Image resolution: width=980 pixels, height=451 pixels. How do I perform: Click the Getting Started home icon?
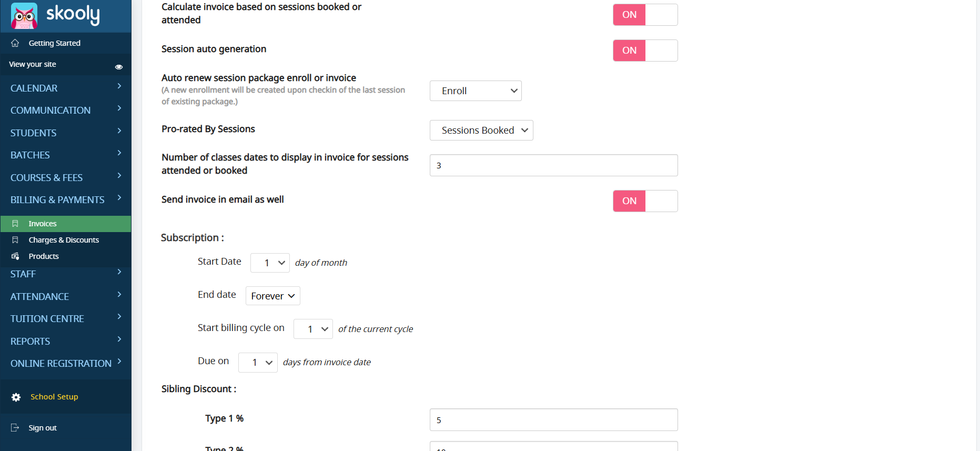15,43
